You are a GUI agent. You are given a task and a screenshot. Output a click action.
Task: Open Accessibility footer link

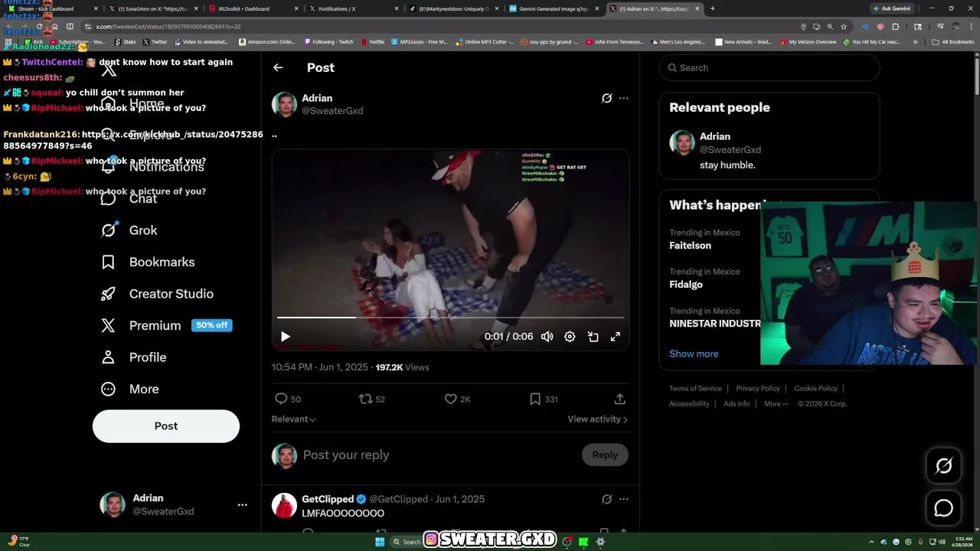(689, 403)
